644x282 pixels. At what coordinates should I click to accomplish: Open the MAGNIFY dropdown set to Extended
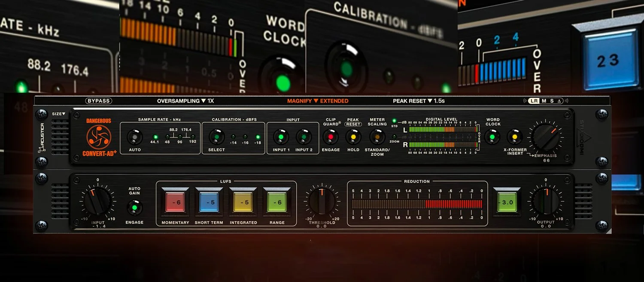[x=318, y=101]
